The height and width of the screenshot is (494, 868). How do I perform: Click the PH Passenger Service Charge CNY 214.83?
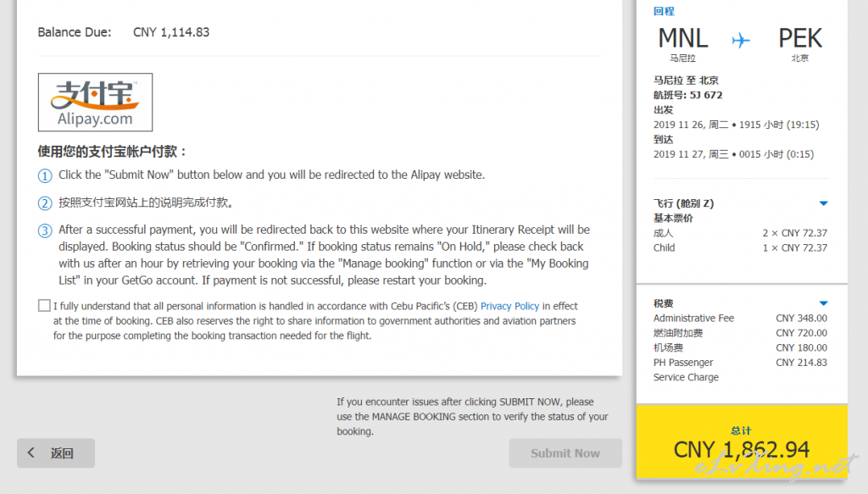pos(801,363)
